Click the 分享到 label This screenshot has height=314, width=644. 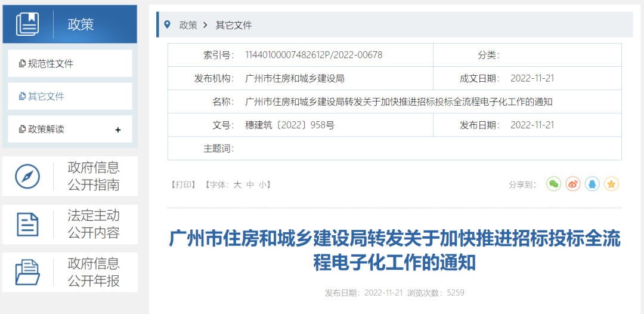pos(522,185)
